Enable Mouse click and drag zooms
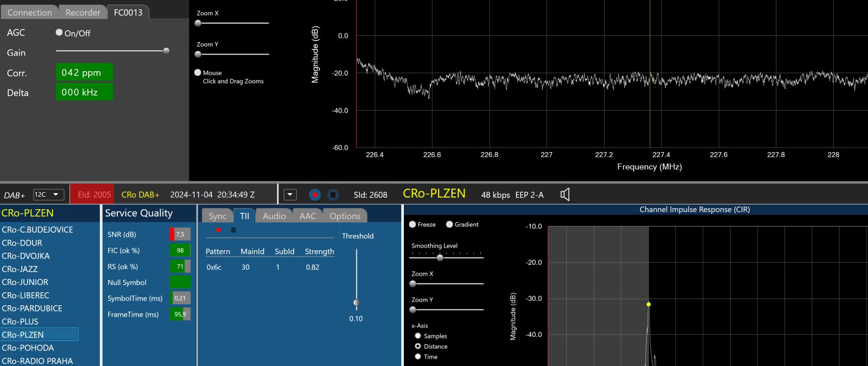The width and height of the screenshot is (868, 366). pos(198,73)
